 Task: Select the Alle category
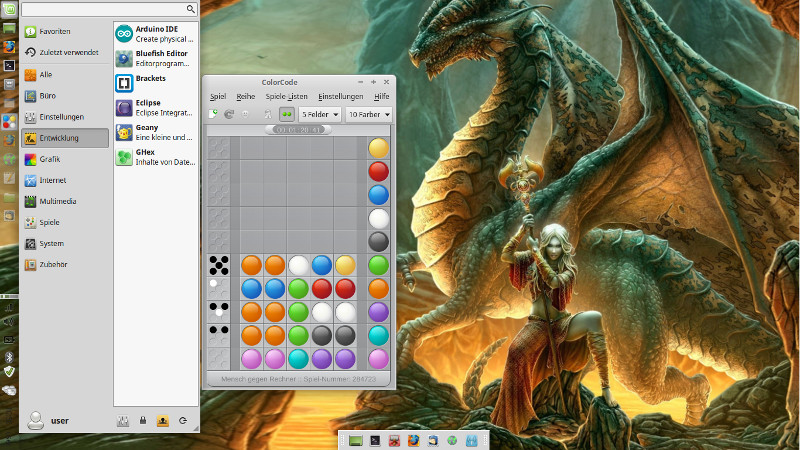click(65, 74)
